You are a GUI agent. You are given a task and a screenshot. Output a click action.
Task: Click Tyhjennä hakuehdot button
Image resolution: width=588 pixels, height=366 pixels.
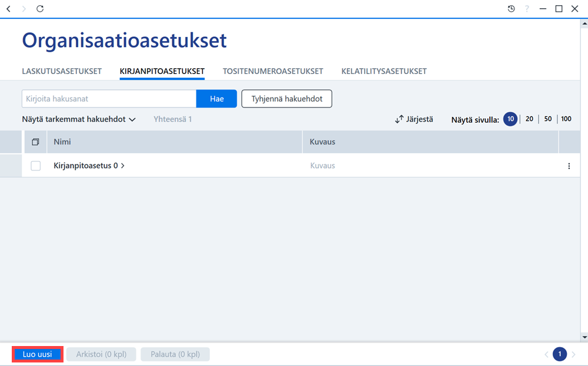point(287,99)
